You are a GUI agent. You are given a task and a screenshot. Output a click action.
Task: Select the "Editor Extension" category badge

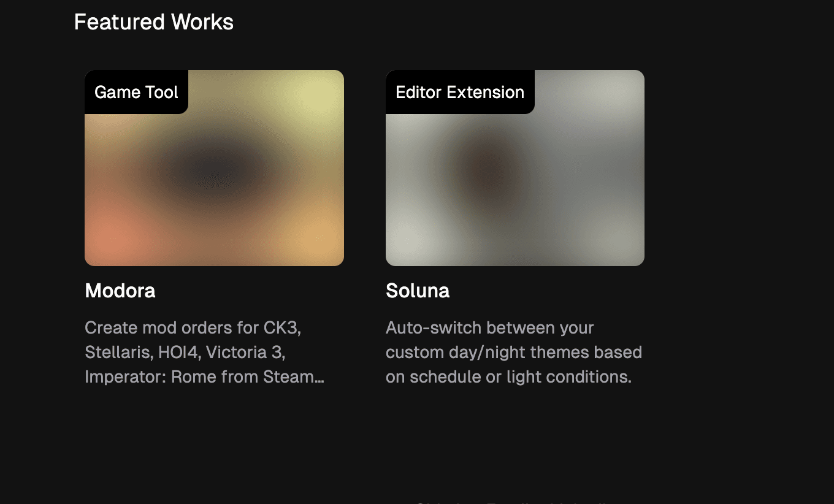pos(459,92)
